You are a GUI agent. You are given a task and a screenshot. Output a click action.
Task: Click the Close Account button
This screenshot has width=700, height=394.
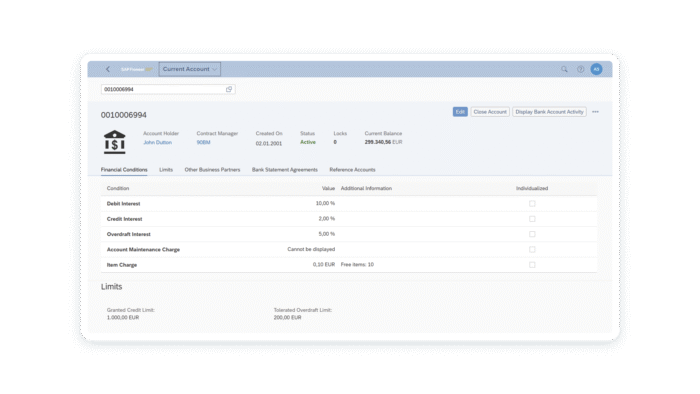tap(490, 112)
